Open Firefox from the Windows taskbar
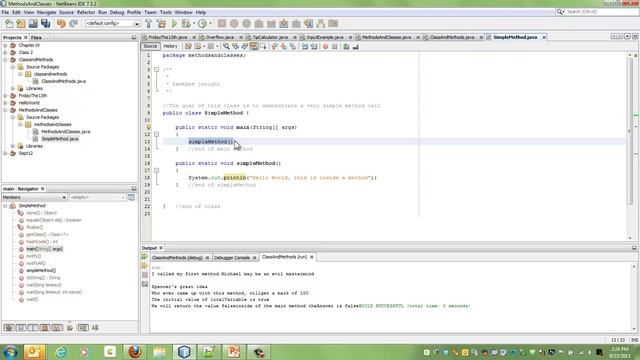 [134, 352]
